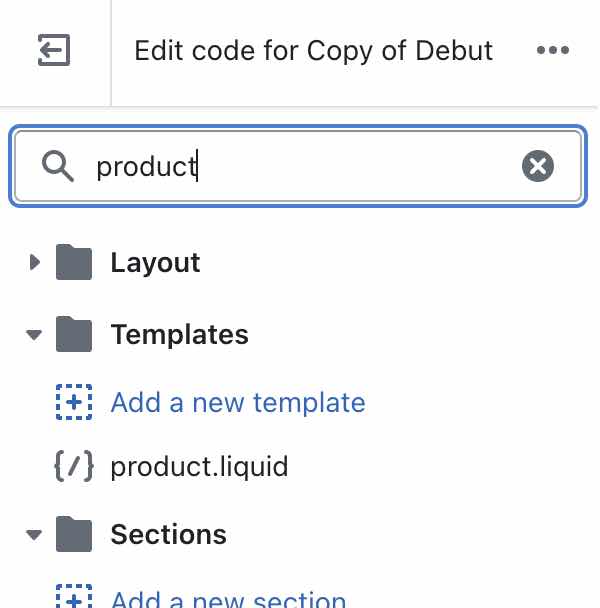The height and width of the screenshot is (608, 600).
Task: Expand the Layout folder arrow
Action: point(35,263)
